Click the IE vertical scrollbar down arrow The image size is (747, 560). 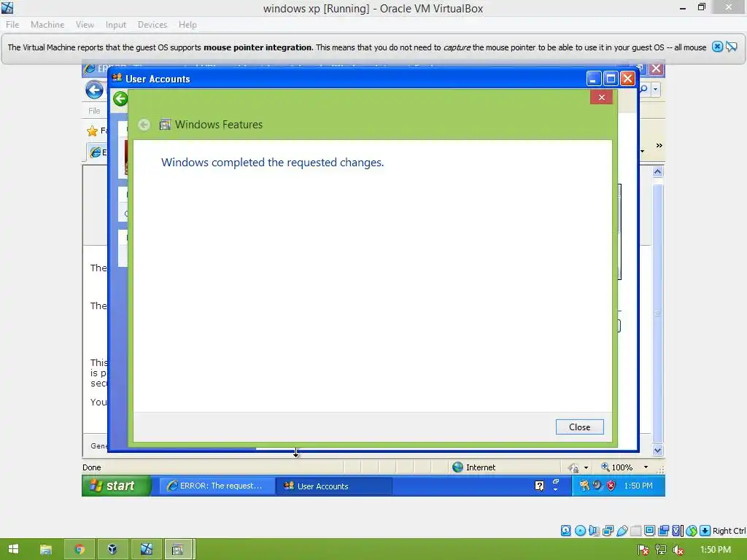[657, 450]
